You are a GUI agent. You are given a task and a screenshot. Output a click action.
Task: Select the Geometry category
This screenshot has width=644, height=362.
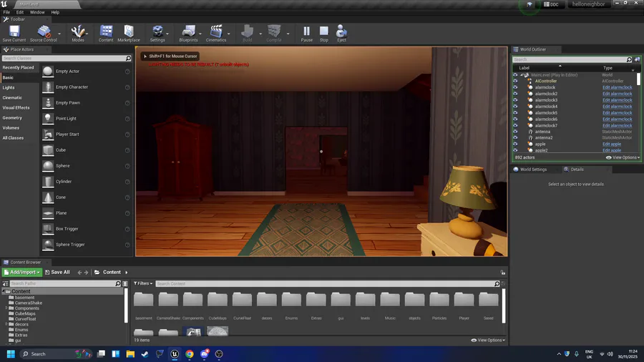12,118
